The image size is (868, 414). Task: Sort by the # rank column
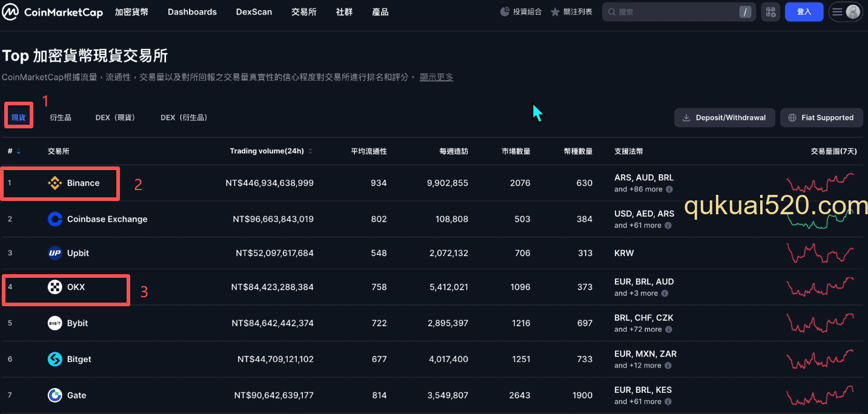click(x=14, y=151)
